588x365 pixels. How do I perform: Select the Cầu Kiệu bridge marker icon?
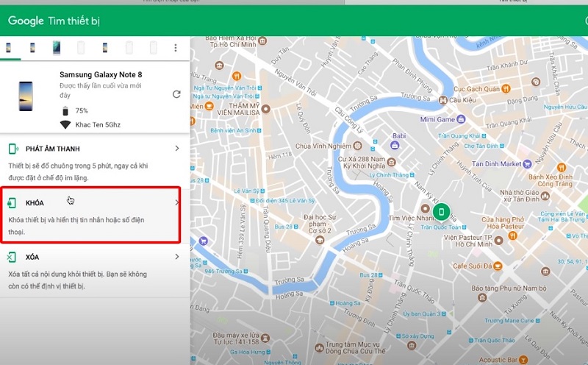coord(443,100)
